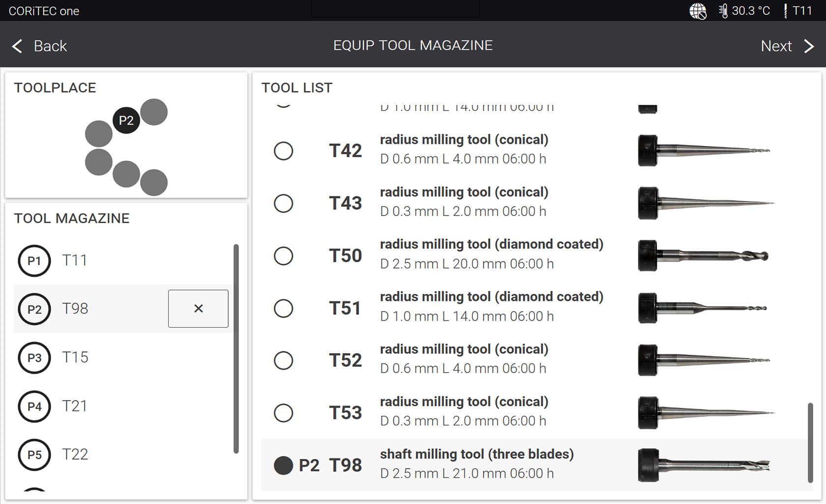Deselect the T98 filled radio button
The height and width of the screenshot is (504, 826).
tap(284, 466)
